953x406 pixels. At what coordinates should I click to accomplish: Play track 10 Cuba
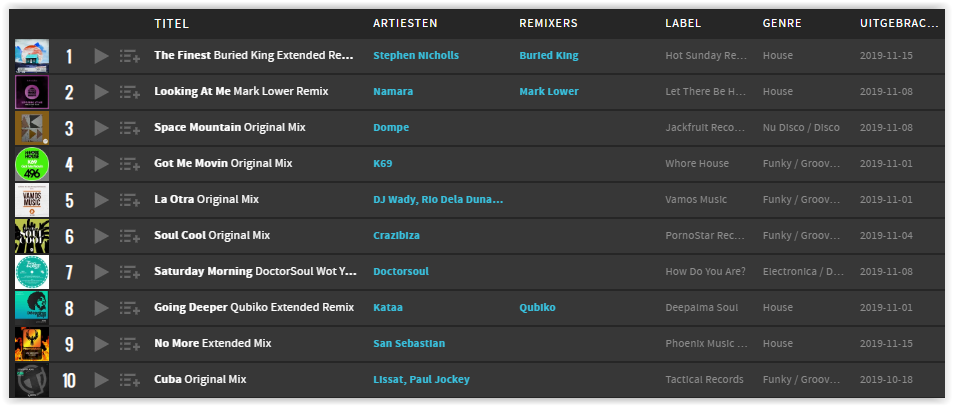coord(101,380)
